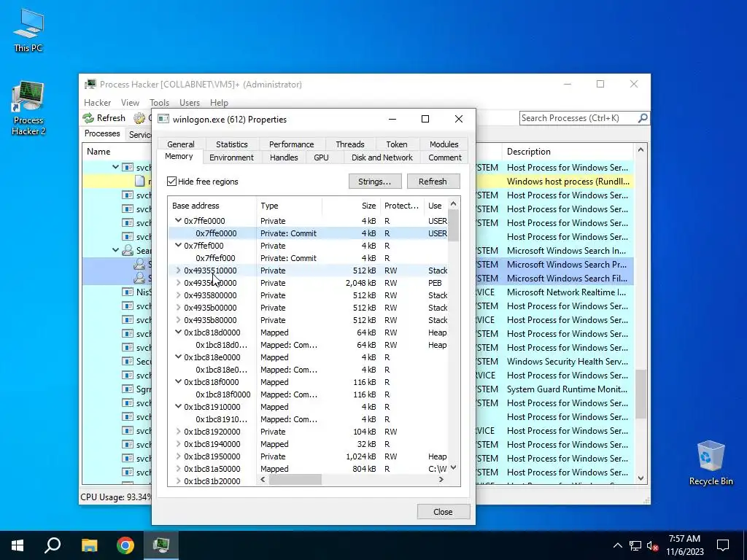Collapse the 0x1bc818d0000 memory region

click(178, 332)
